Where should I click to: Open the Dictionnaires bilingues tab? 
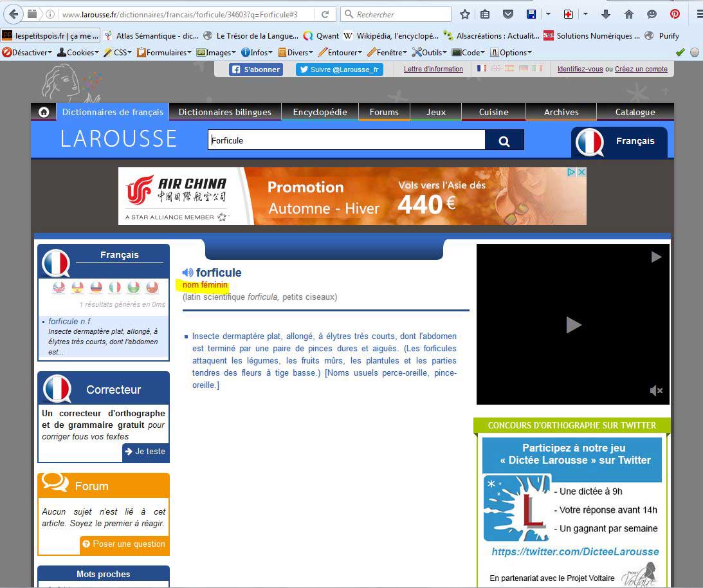(225, 112)
